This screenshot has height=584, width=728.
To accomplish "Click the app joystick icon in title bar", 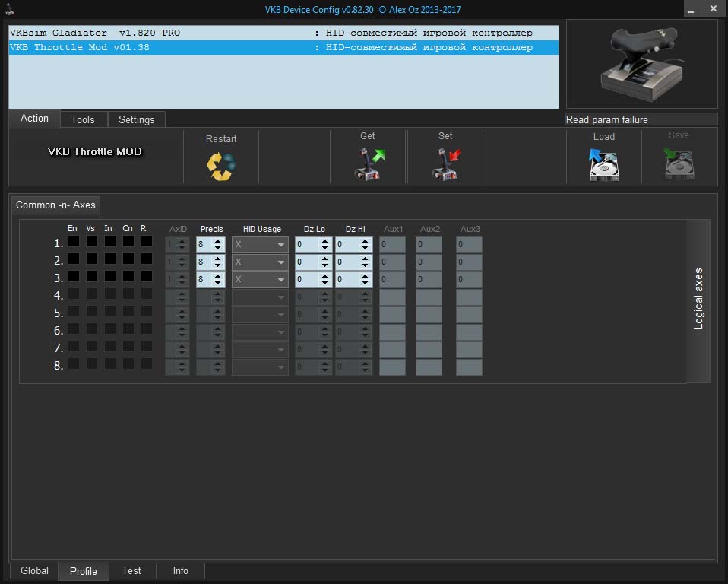I will tap(9, 9).
